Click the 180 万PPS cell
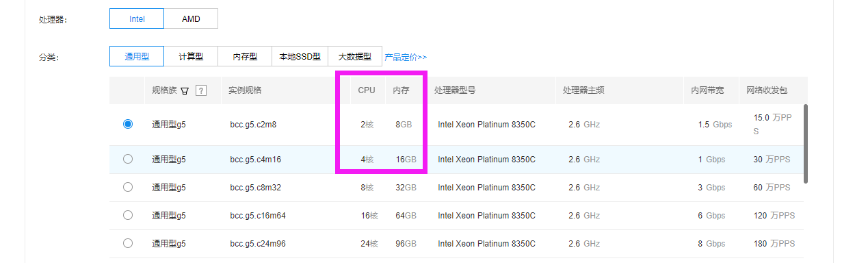 click(x=774, y=244)
